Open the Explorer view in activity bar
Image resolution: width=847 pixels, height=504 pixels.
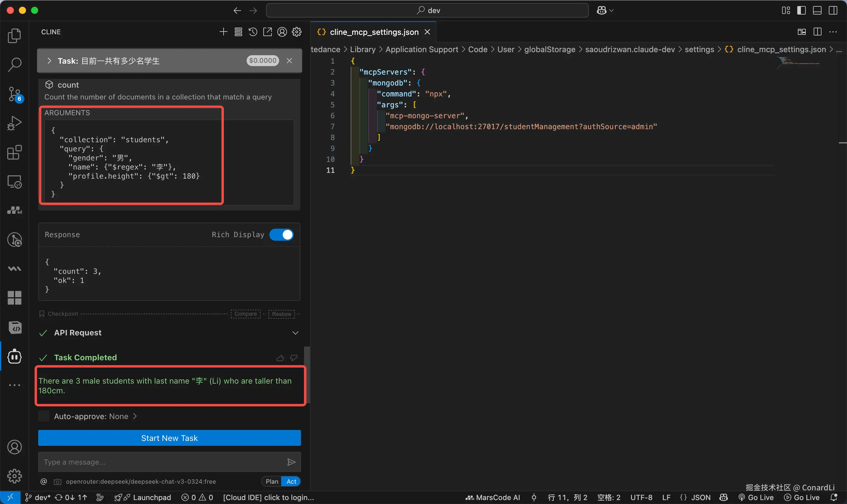coord(14,36)
